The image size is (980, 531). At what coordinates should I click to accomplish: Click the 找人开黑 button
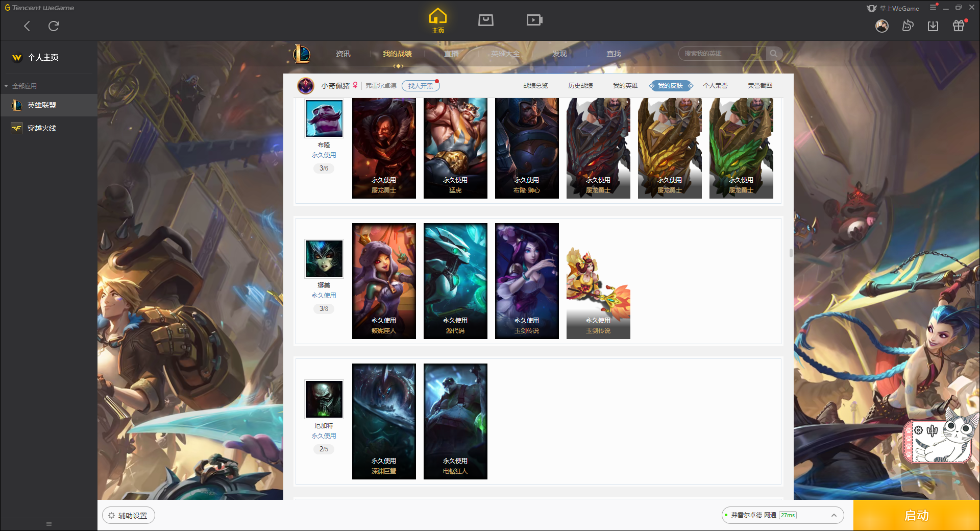click(421, 86)
